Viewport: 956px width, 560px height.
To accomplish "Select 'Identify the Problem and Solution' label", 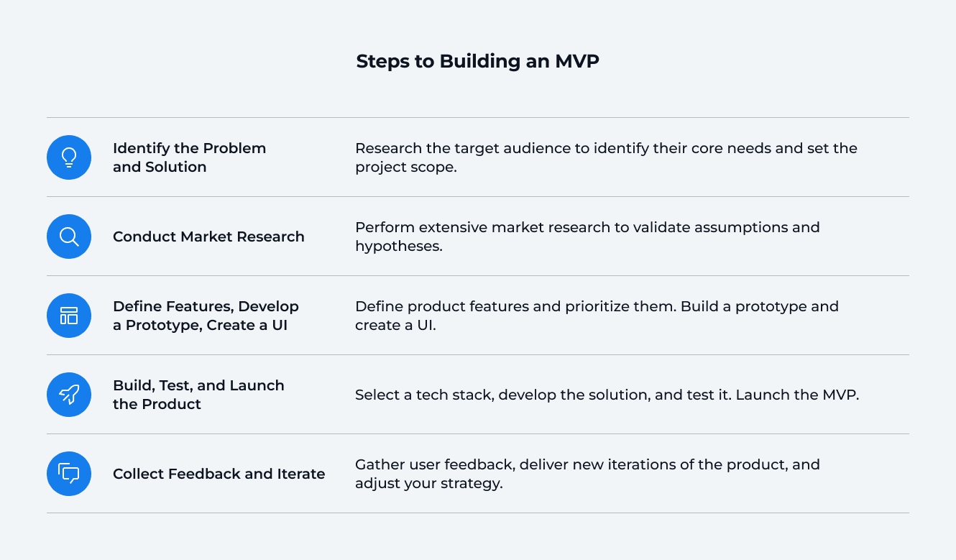I will pyautogui.click(x=189, y=157).
